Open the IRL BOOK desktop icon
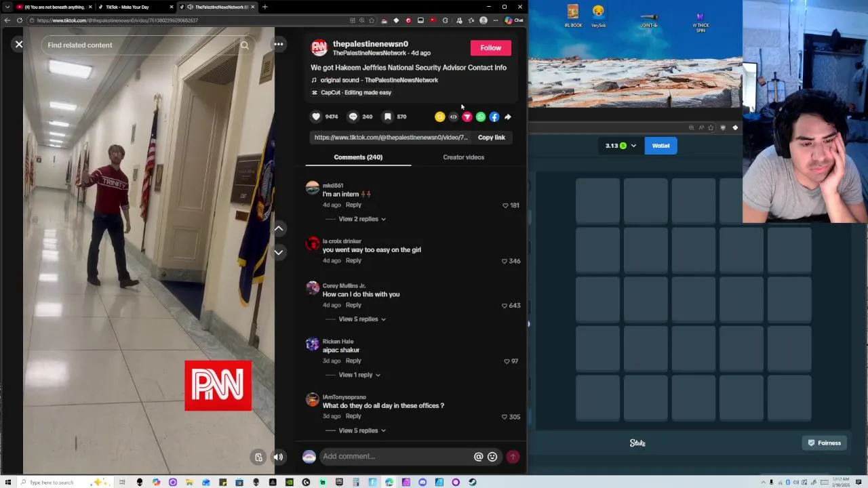This screenshot has height=488, width=868. pos(573,16)
